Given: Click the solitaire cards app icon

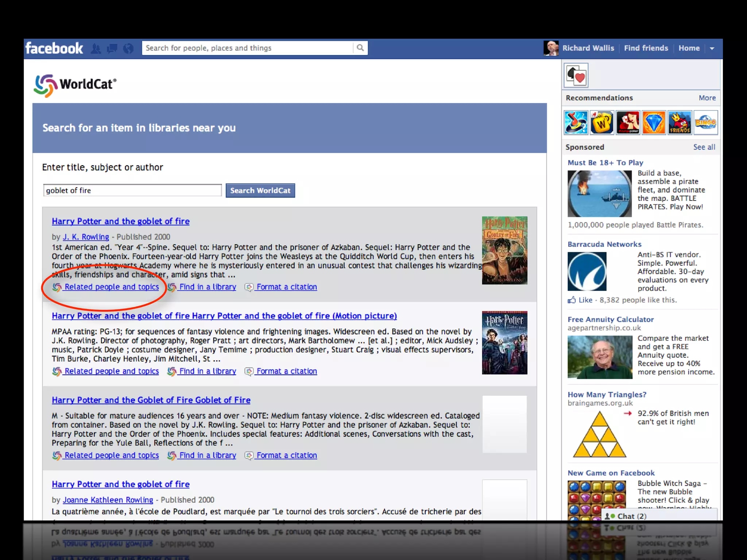Looking at the screenshot, I should click(x=576, y=75).
